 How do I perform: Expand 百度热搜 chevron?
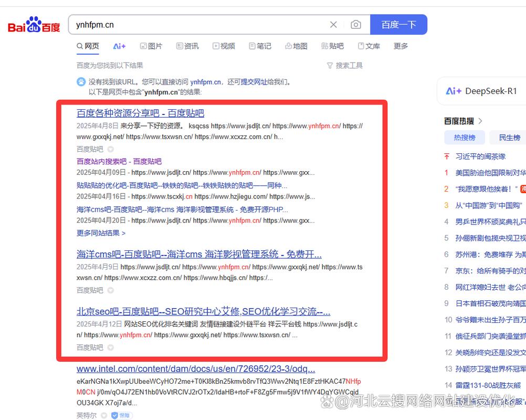480,121
